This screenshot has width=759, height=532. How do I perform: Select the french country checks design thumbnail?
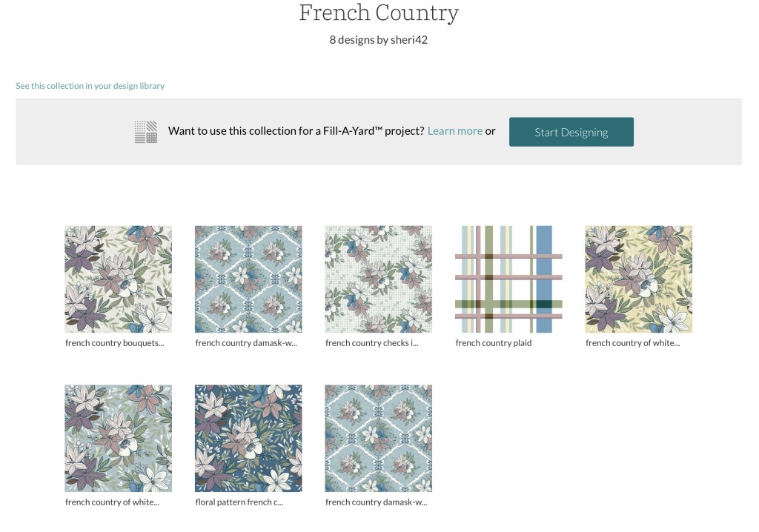(x=378, y=279)
